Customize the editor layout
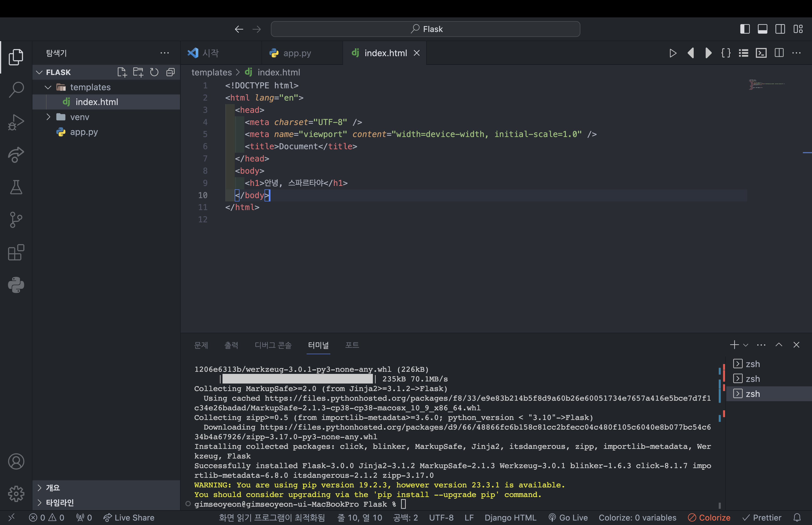 pos(798,29)
